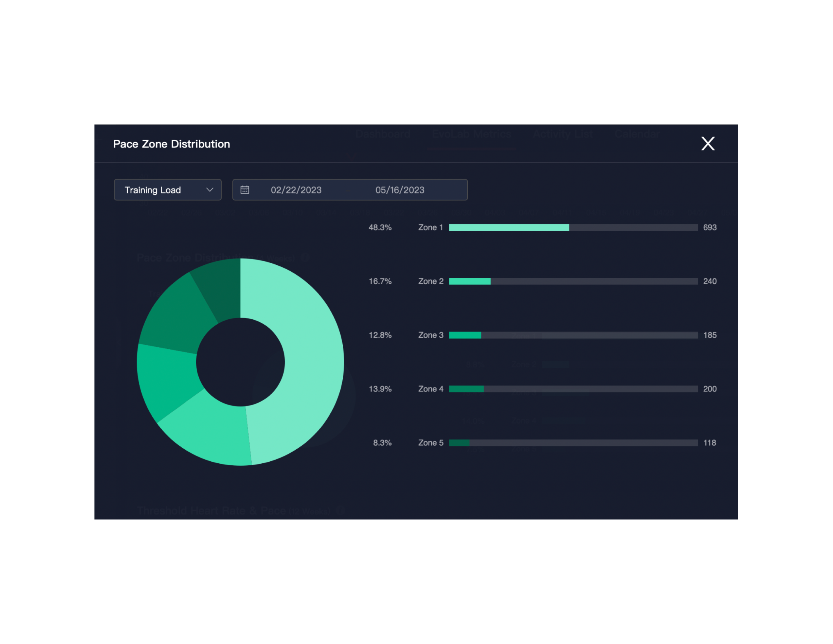The image size is (833, 644).
Task: Click the Zone 3 label
Action: click(x=431, y=335)
